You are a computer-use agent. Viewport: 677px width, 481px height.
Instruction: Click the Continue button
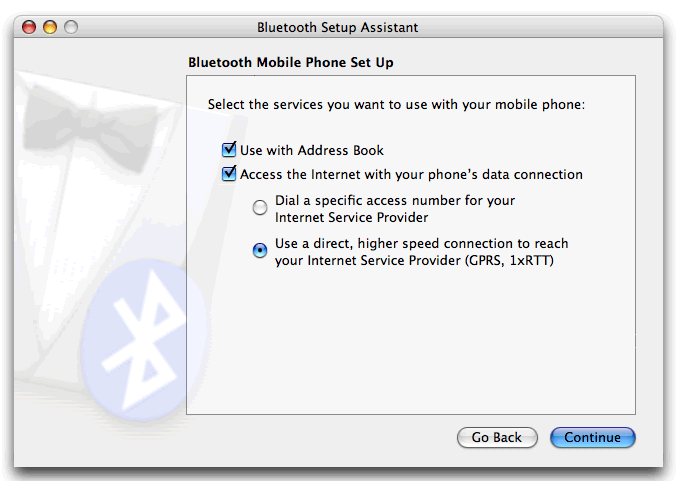pyautogui.click(x=592, y=437)
